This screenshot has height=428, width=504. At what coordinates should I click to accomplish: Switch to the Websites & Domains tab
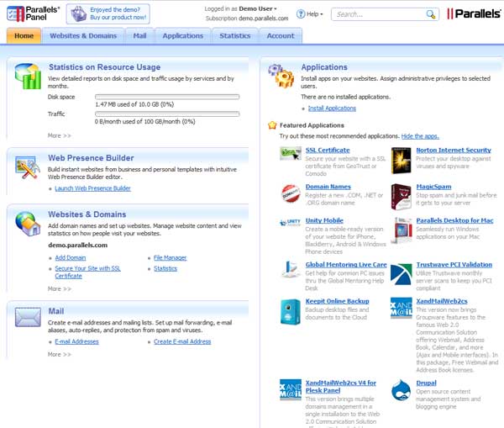click(83, 35)
